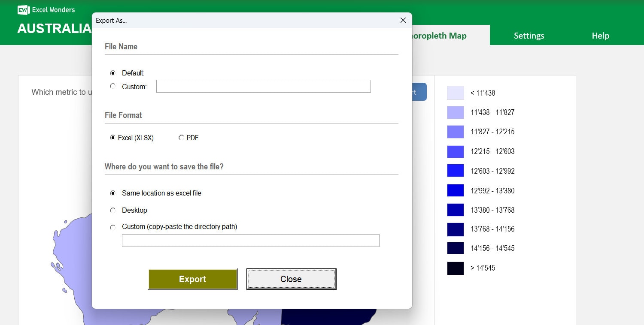Image resolution: width=644 pixels, height=325 pixels.
Task: Choose the Custom file name option
Action: [113, 86]
